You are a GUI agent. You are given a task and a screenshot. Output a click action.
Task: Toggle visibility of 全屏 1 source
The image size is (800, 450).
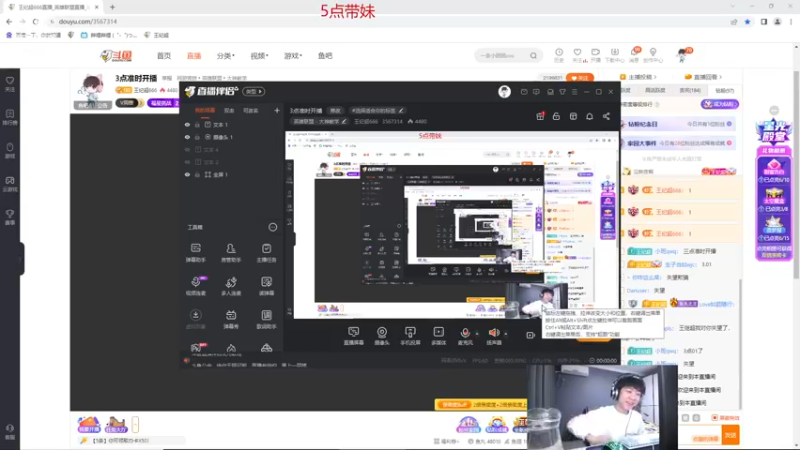click(x=187, y=174)
